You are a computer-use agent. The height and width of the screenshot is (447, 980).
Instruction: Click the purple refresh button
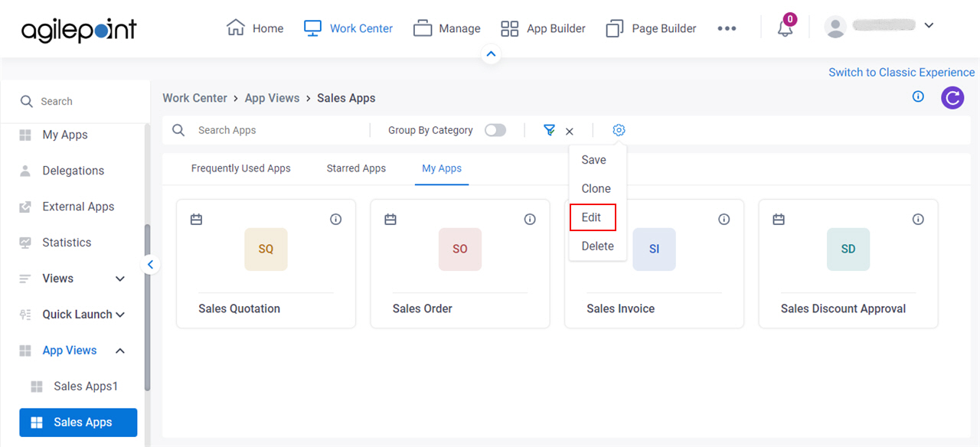coord(952,97)
